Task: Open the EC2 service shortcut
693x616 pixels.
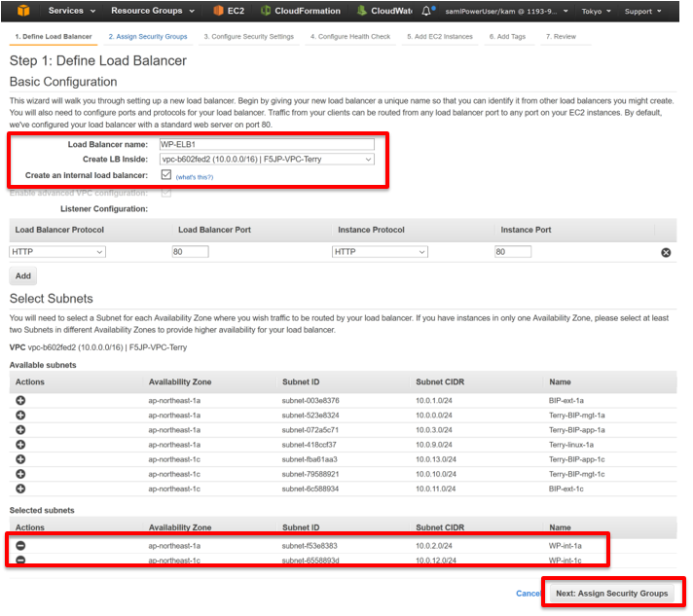Action: (229, 11)
